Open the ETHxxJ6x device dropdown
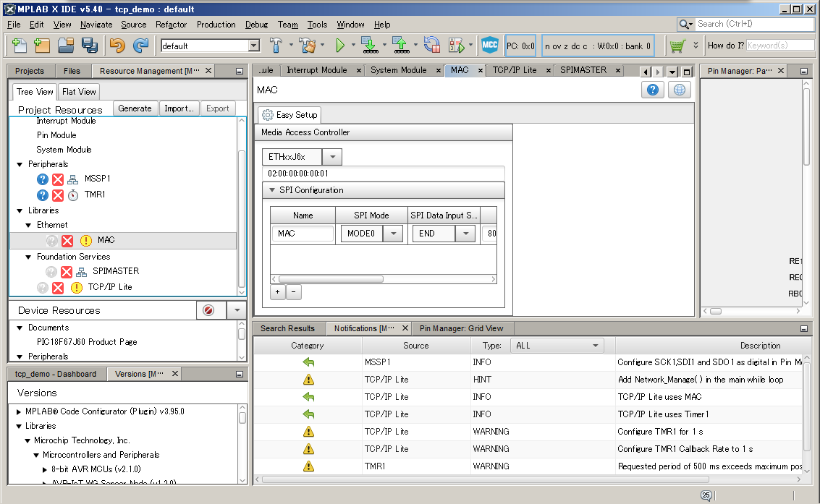This screenshot has width=820, height=504. tap(333, 157)
